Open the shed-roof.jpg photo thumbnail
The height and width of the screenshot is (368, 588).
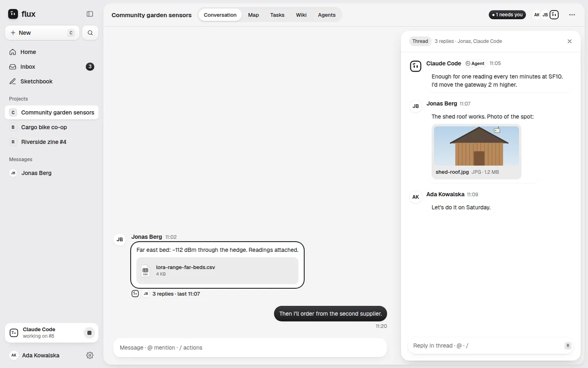(477, 146)
